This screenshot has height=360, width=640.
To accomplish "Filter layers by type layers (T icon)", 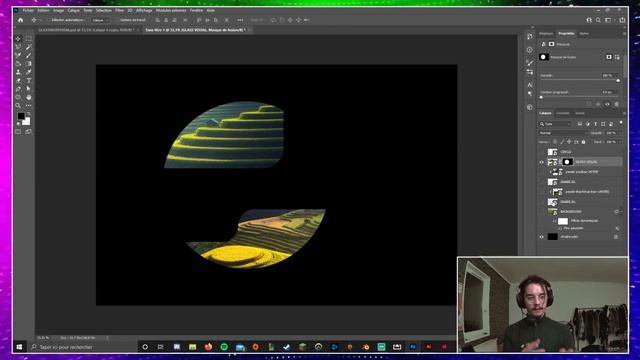I will (x=596, y=124).
